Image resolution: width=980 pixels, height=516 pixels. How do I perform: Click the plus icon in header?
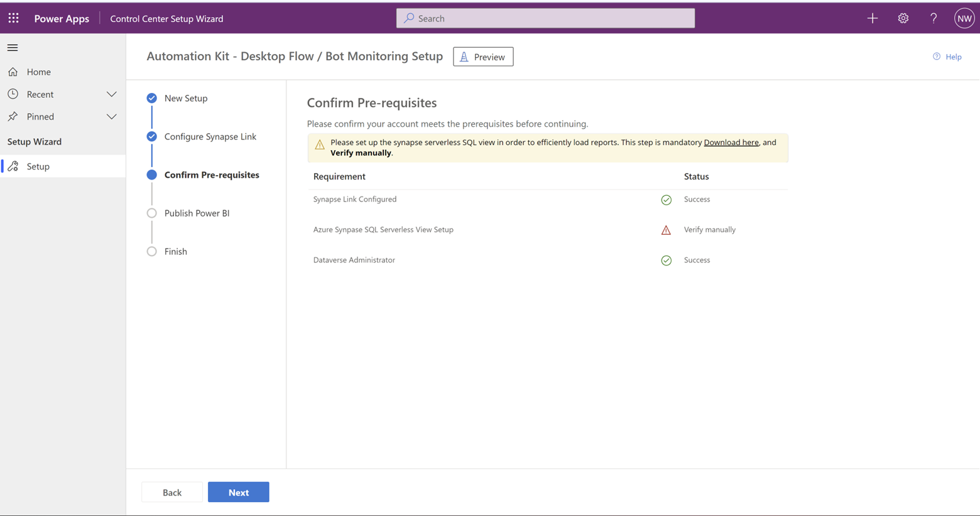(873, 18)
